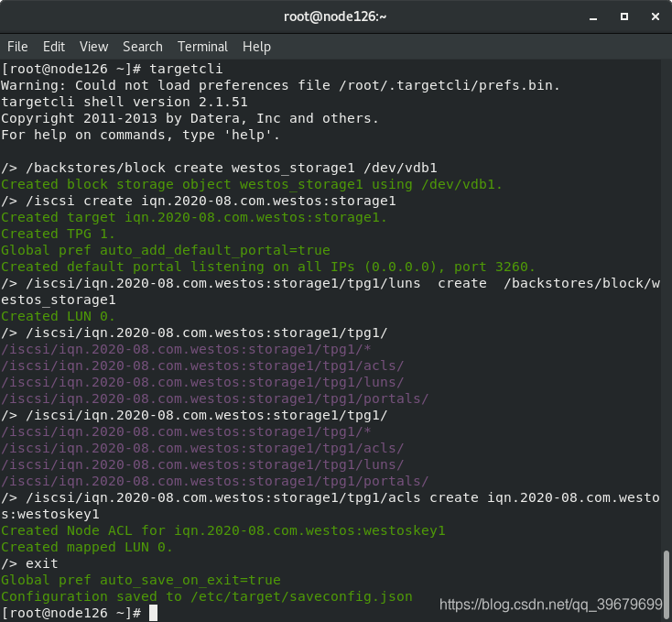Click the 'Warning: Could not load preferences' line

281,85
